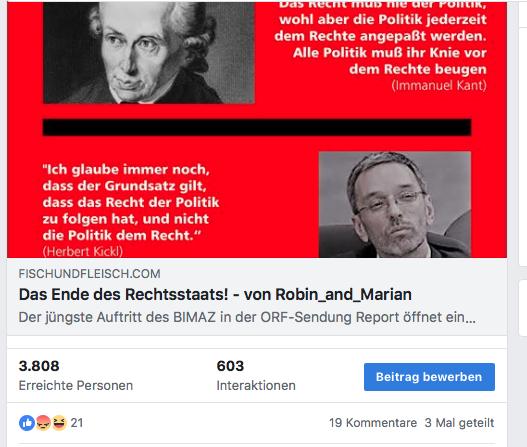
Task: Click the 3.808 reach number
Action: tap(39, 366)
